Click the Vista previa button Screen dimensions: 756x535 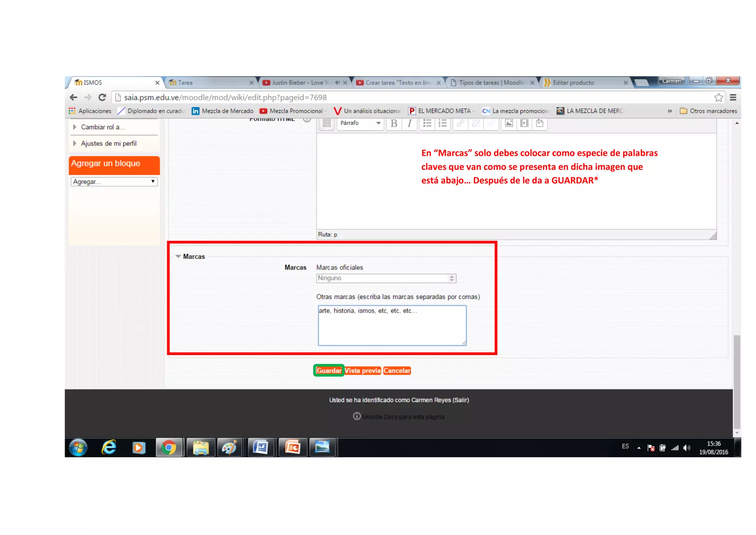362,371
